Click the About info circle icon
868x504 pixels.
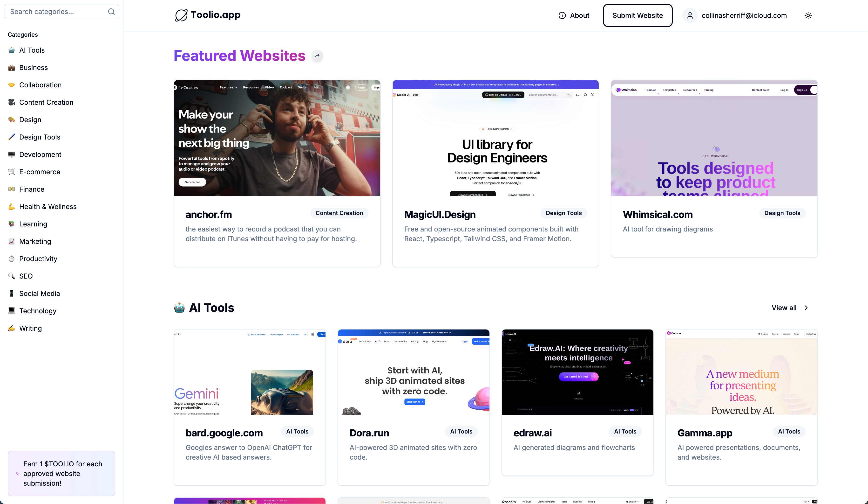[562, 15]
